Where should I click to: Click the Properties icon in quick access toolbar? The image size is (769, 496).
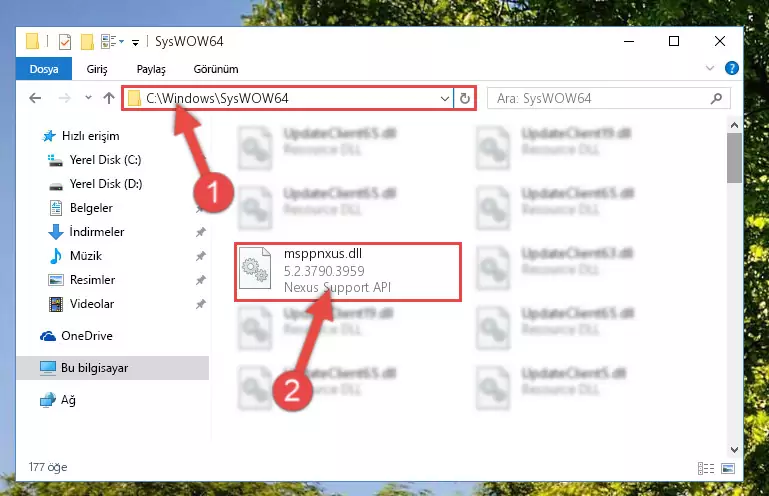[x=64, y=42]
